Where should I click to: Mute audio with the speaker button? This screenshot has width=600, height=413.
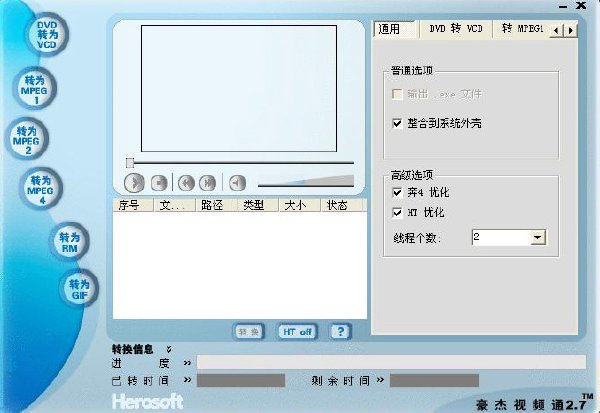point(237,183)
